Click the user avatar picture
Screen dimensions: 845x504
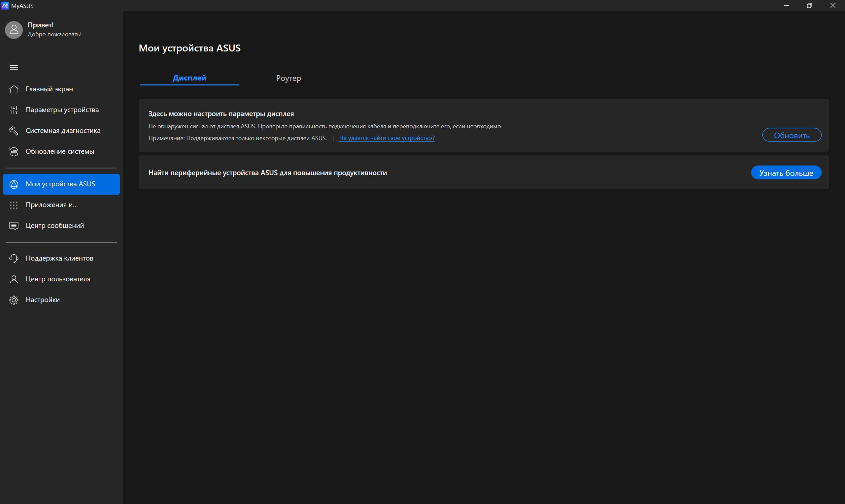coord(14,30)
